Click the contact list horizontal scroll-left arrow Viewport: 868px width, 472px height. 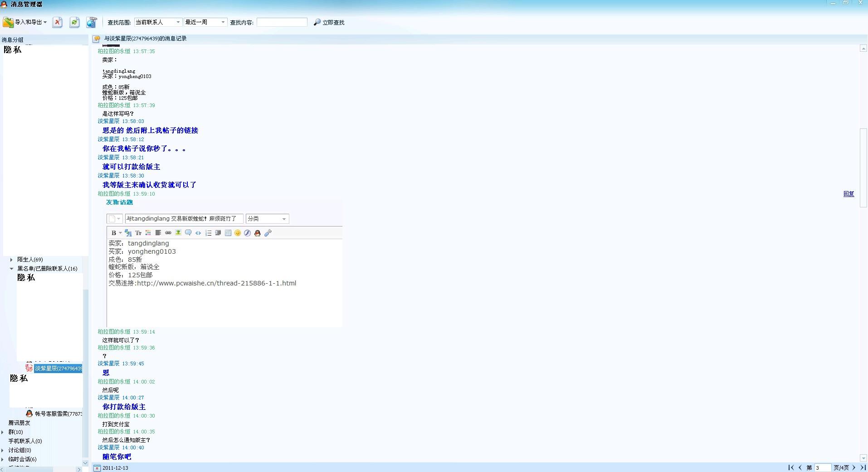(x=2, y=469)
